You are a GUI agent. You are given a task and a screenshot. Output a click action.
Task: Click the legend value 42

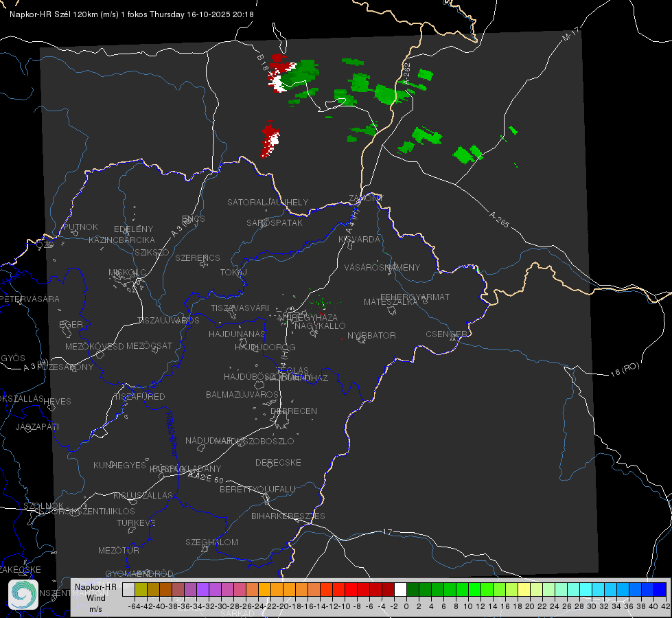point(666,606)
